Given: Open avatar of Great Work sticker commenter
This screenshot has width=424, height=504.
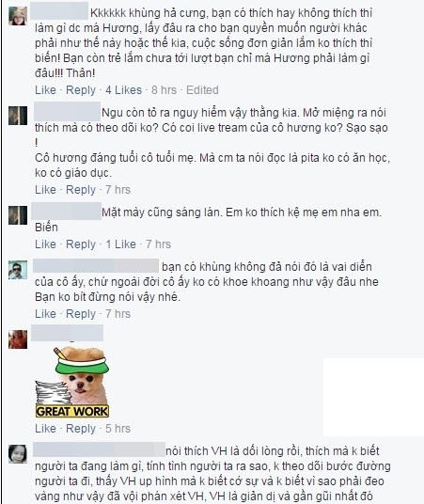Looking at the screenshot, I should pyautogui.click(x=18, y=339).
